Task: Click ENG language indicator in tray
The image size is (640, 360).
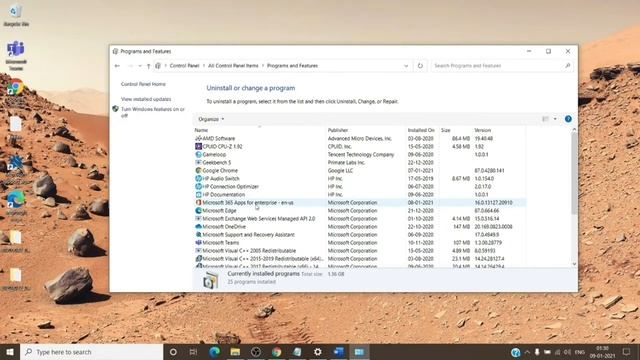Action: pyautogui.click(x=580, y=352)
